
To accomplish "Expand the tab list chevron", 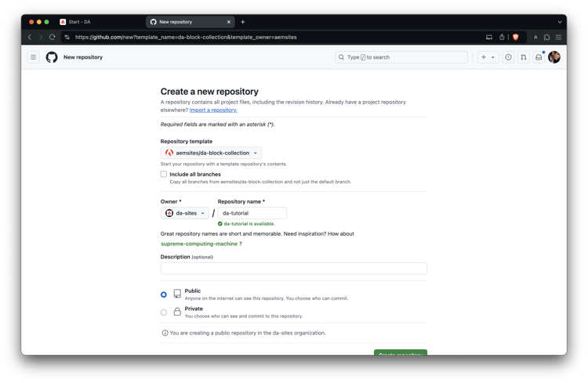I will tap(560, 22).
